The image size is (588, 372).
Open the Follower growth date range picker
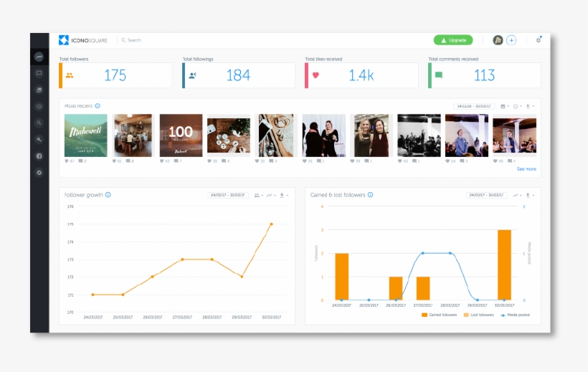[227, 195]
